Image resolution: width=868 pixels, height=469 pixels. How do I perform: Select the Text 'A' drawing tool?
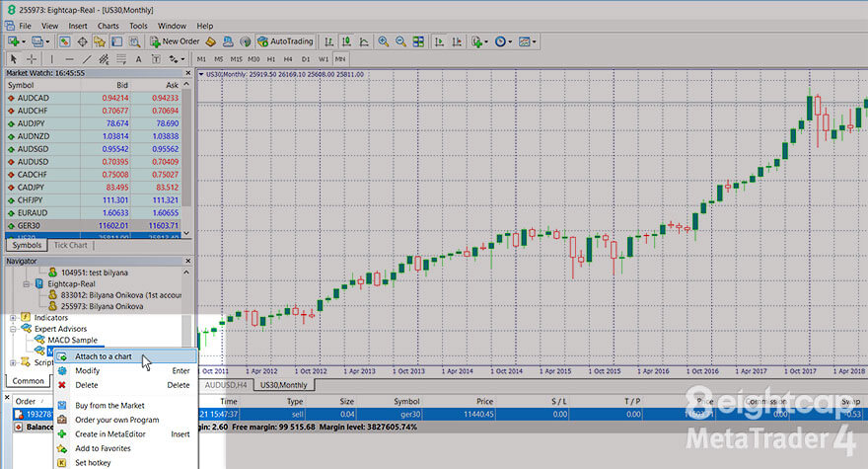138,59
